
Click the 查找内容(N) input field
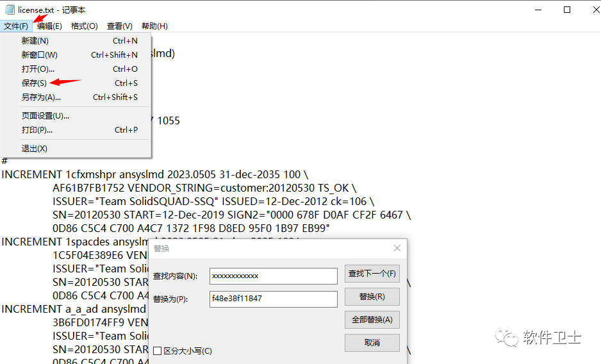(274, 276)
